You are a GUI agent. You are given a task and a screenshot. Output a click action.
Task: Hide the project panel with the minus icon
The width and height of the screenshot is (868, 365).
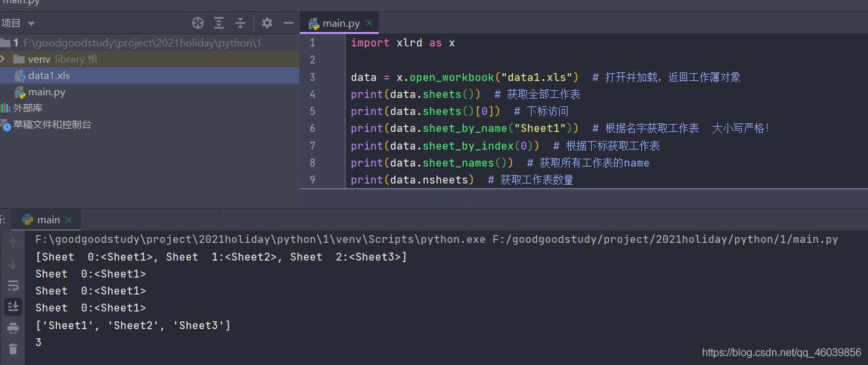[288, 23]
